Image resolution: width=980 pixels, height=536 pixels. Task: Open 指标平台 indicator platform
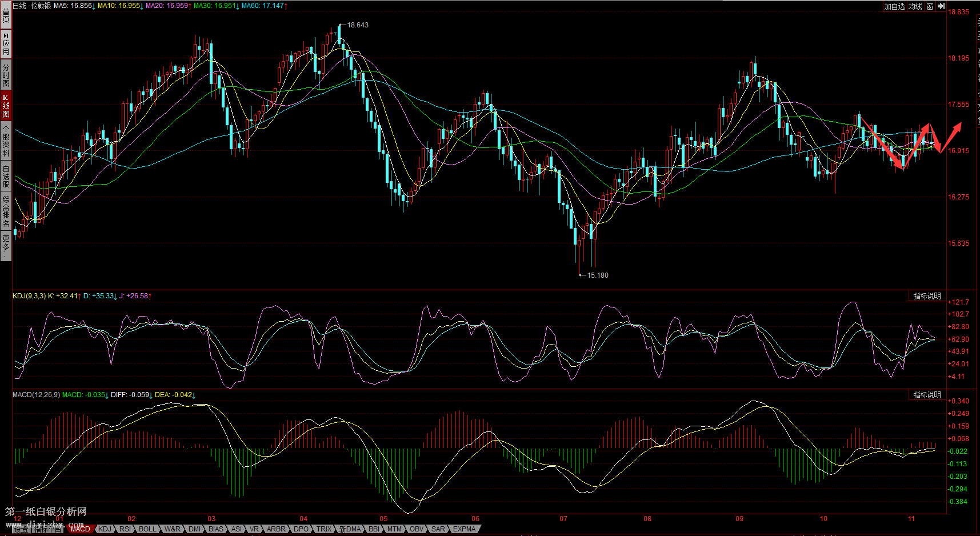[48, 529]
